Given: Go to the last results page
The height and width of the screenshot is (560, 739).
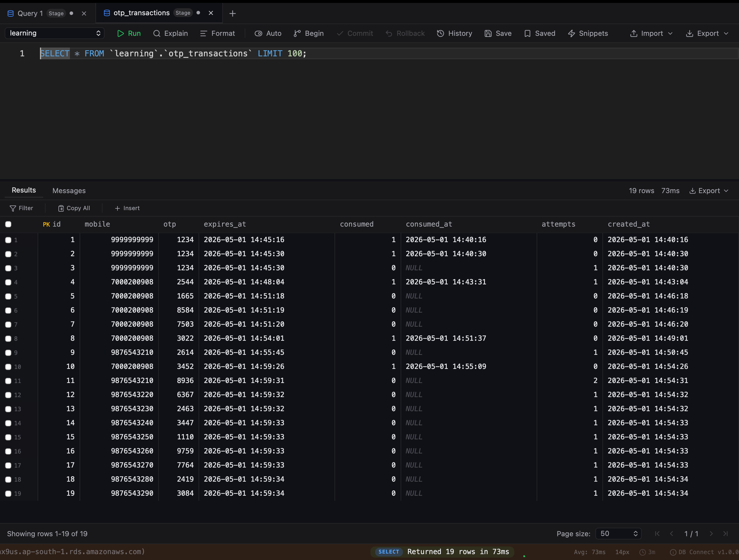Looking at the screenshot, I should tap(726, 534).
